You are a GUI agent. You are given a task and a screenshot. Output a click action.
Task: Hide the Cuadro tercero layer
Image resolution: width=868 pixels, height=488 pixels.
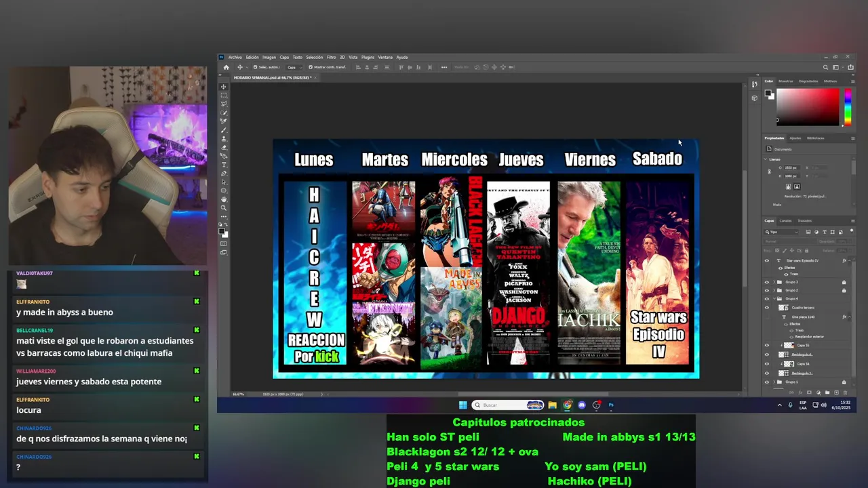(x=767, y=308)
